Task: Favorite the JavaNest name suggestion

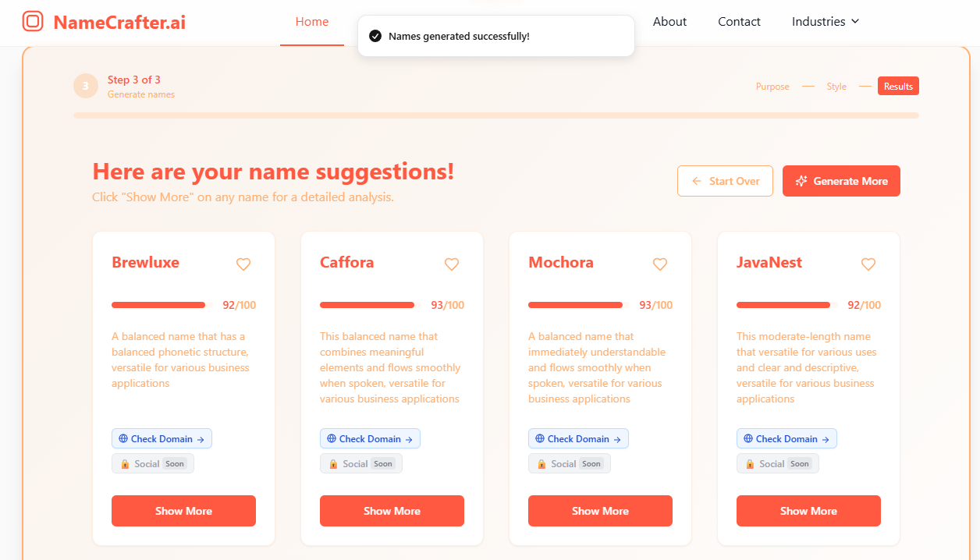Action: click(868, 264)
